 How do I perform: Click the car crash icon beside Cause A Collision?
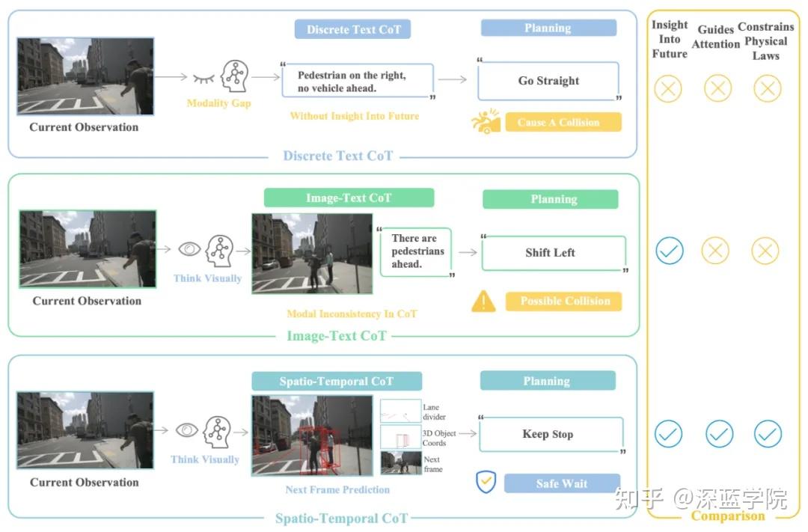486,121
